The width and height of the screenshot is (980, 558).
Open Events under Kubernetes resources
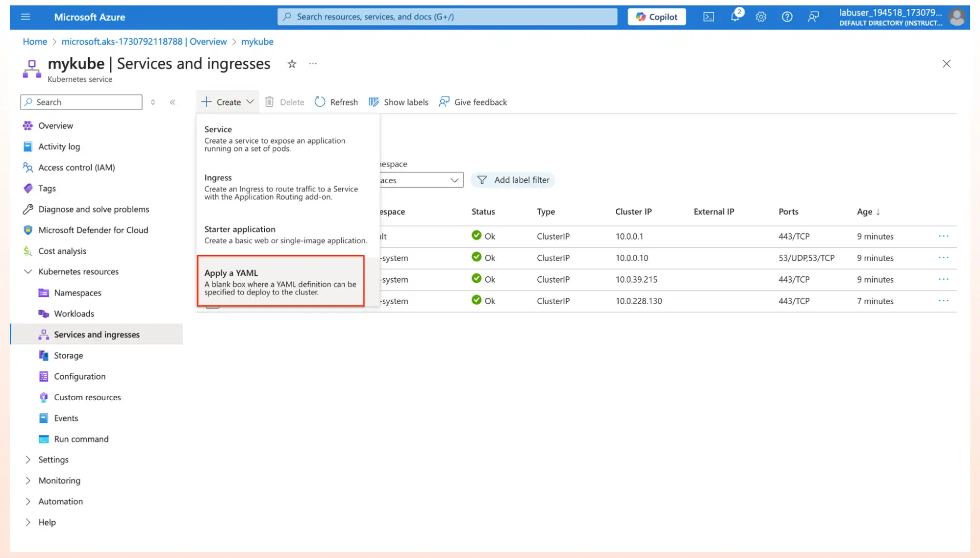coord(66,418)
